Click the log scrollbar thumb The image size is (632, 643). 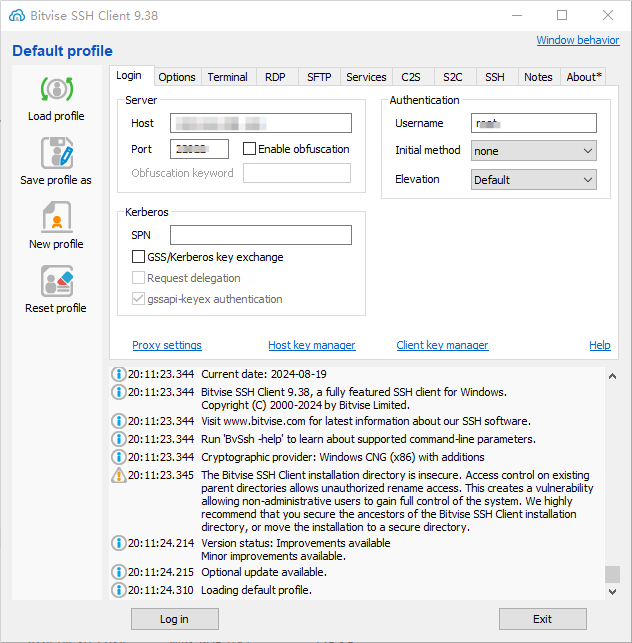click(612, 574)
